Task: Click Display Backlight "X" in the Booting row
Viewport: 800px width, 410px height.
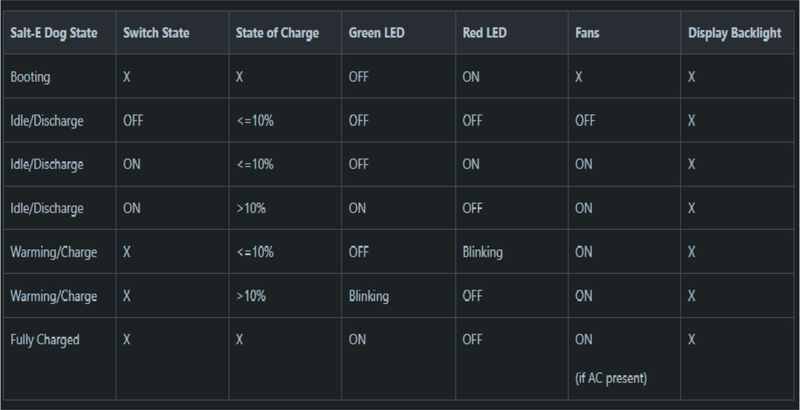Action: pos(692,76)
